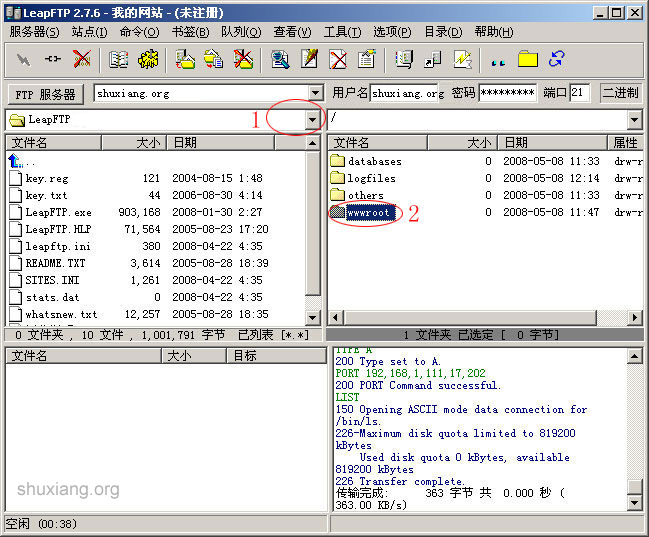The image size is (649, 537).
Task: Click remote list scroll-left arrow
Action: 335,318
